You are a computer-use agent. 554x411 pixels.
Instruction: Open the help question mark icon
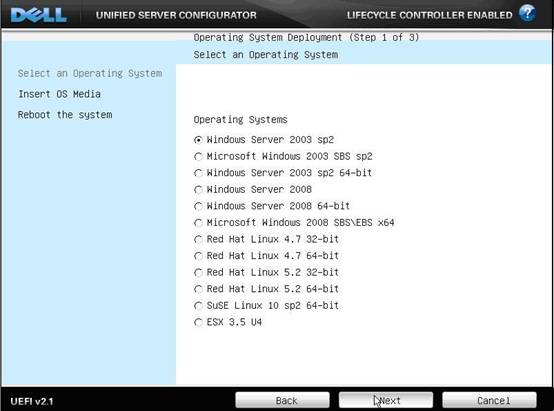(x=527, y=13)
